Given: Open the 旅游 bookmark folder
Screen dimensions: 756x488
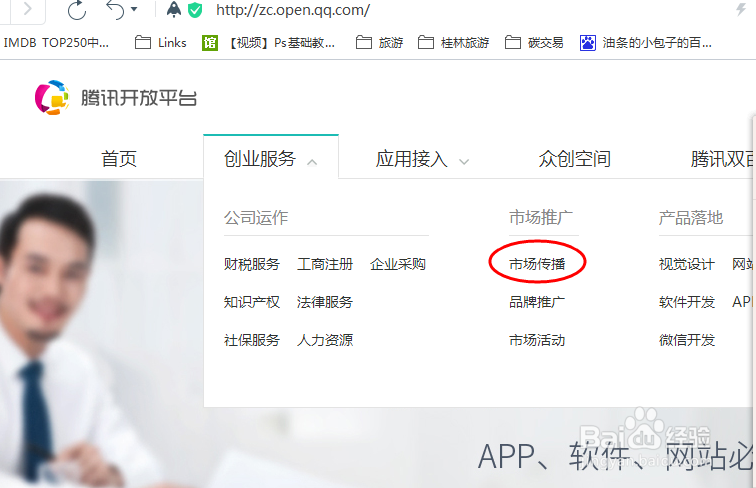Looking at the screenshot, I should point(379,43).
